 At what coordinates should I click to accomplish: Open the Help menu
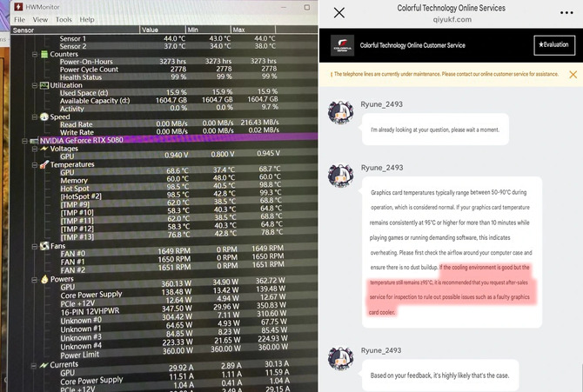[87, 20]
